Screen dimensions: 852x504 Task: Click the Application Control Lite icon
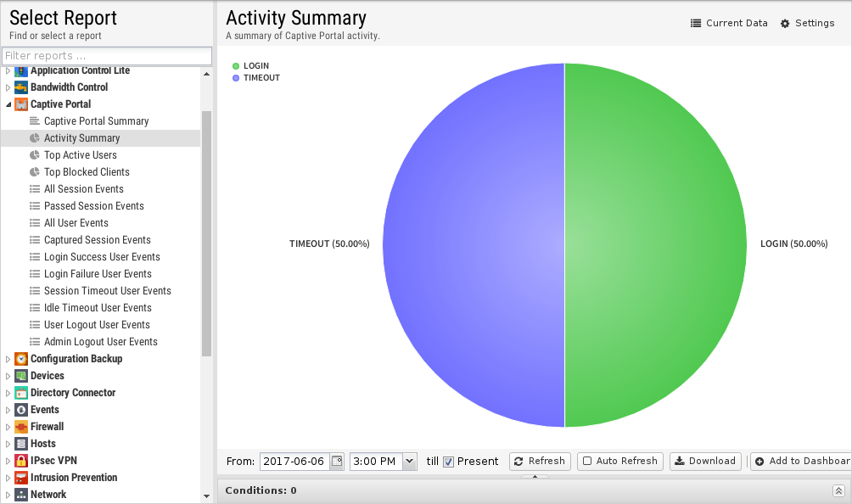point(21,70)
